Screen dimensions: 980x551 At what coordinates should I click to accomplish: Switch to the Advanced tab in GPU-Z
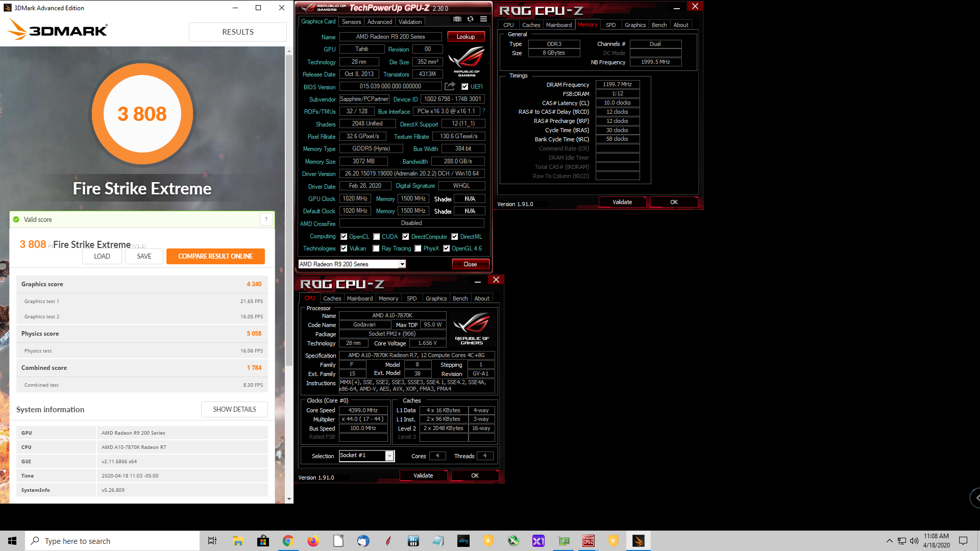(x=380, y=22)
